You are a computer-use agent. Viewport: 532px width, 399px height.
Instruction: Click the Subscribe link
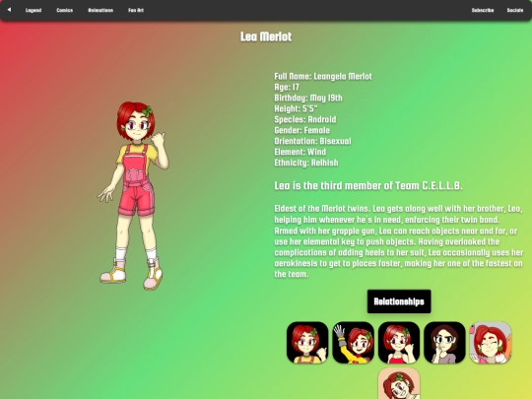[483, 10]
